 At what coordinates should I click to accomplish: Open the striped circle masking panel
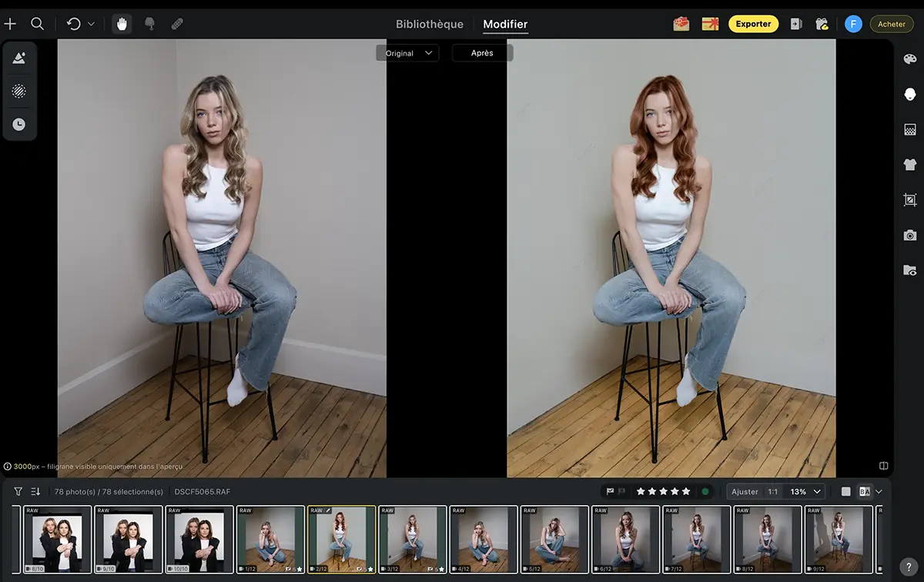click(19, 91)
